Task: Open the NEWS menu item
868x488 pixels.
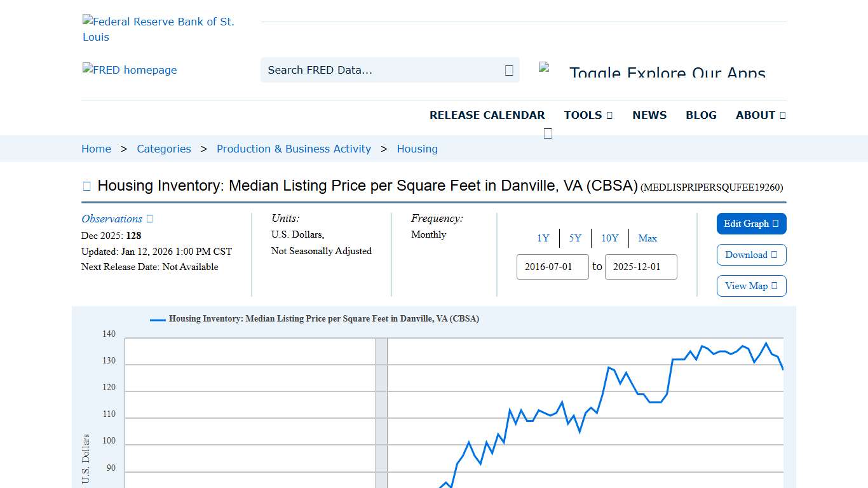Action: [649, 115]
